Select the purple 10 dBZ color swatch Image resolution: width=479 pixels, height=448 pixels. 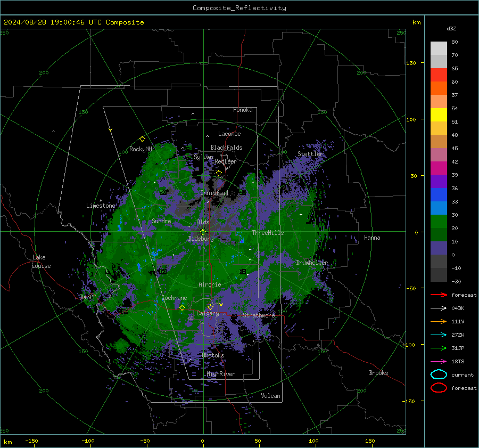tap(439, 248)
